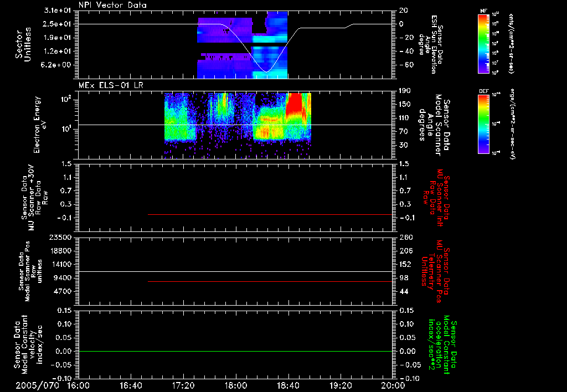Select the MEx ELS-01 LR panel title
567x392 pixels.
111,85
